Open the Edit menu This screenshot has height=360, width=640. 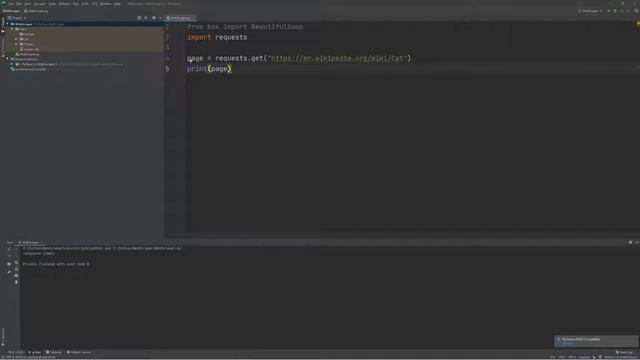[x=19, y=4]
